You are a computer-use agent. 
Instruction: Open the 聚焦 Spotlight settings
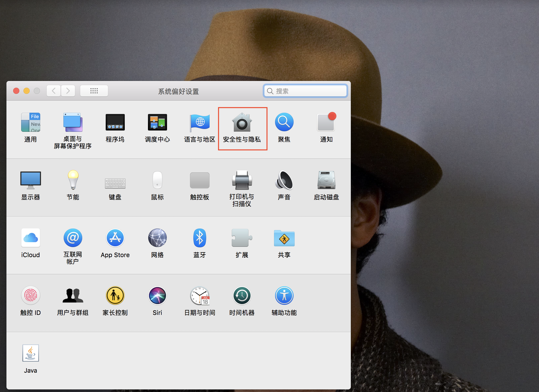click(x=284, y=123)
